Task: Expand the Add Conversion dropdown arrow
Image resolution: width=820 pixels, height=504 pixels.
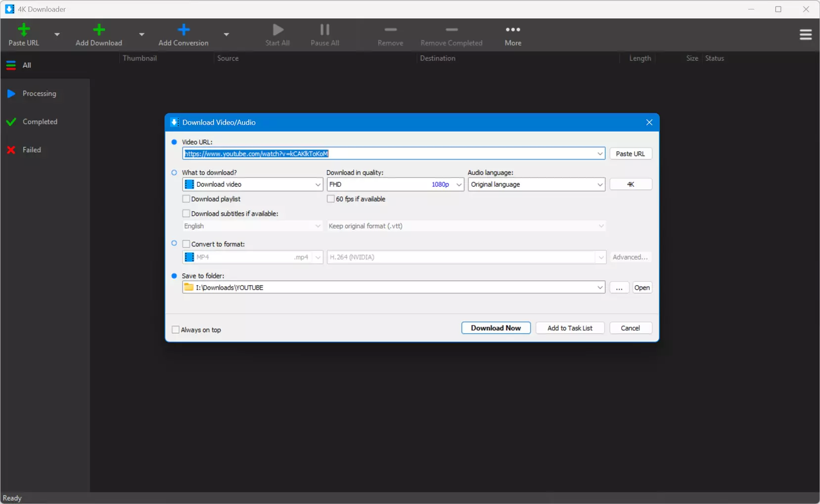Action: [x=226, y=35]
